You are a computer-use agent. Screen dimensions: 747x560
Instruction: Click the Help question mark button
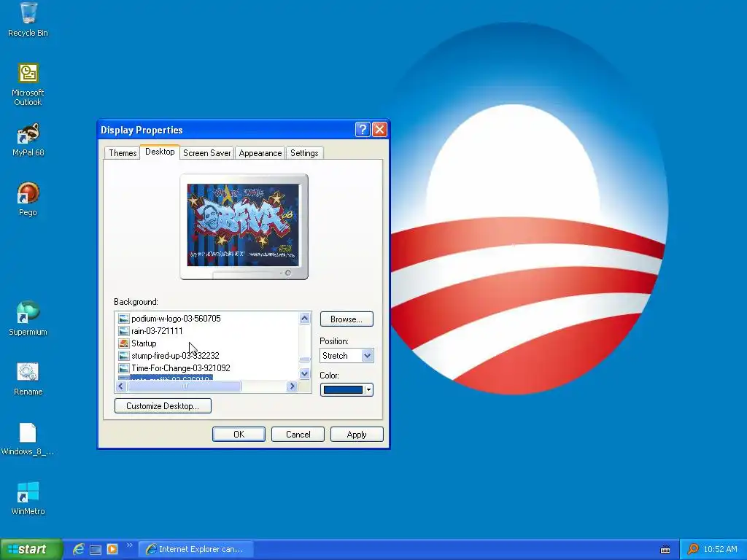[363, 130]
